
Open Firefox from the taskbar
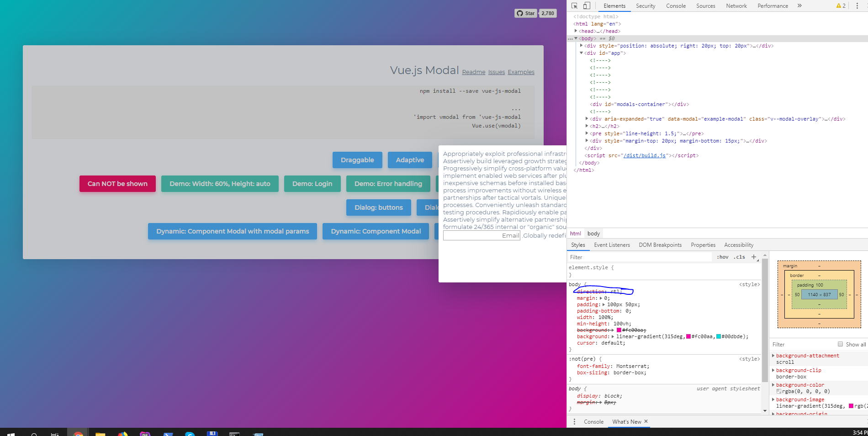point(123,433)
